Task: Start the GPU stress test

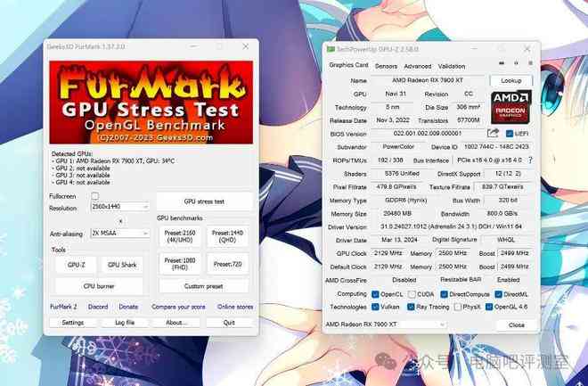Action: (x=204, y=201)
